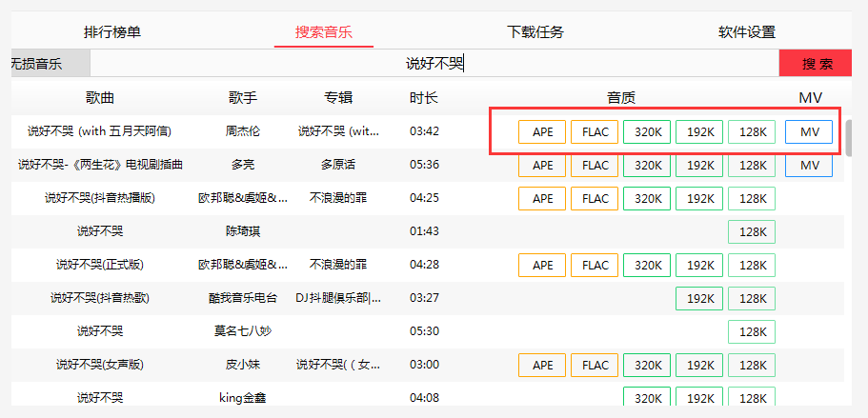Open the 无损音乐 source dropdown

pos(50,64)
